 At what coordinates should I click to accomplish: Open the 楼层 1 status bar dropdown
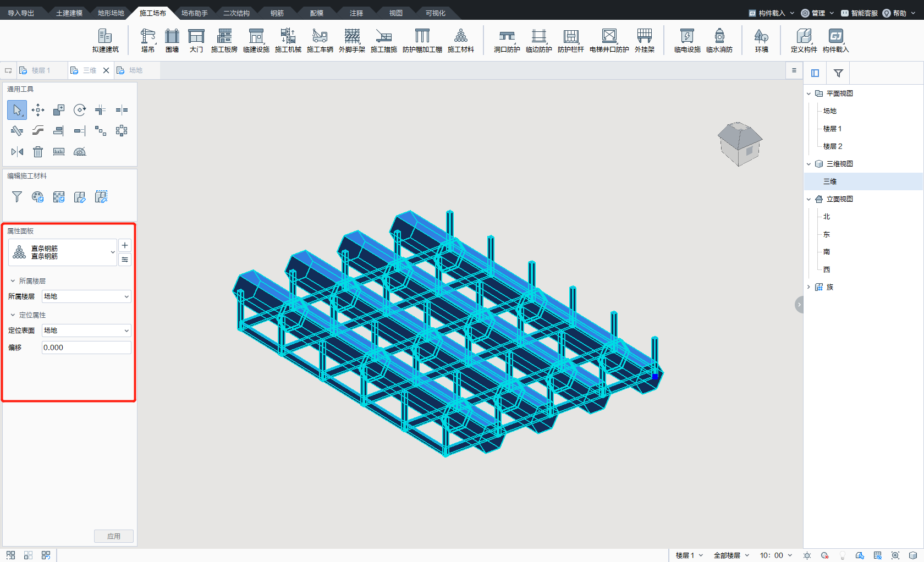pos(689,555)
